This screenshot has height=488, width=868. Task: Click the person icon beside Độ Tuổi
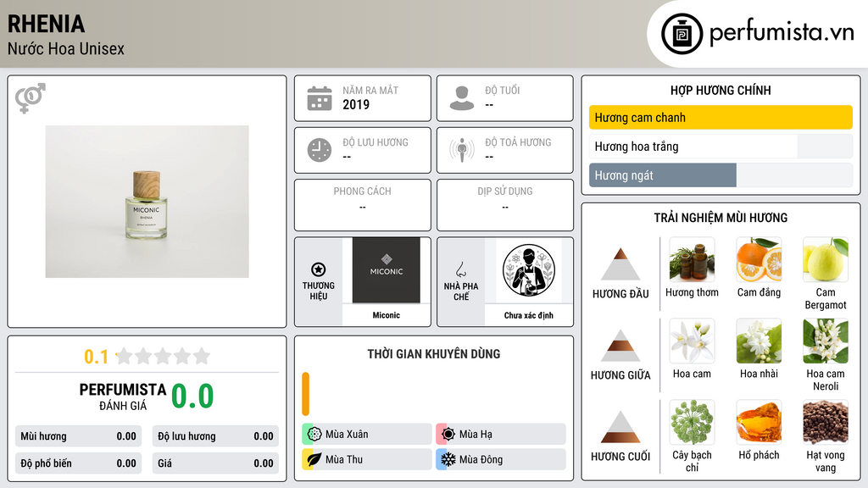(462, 98)
